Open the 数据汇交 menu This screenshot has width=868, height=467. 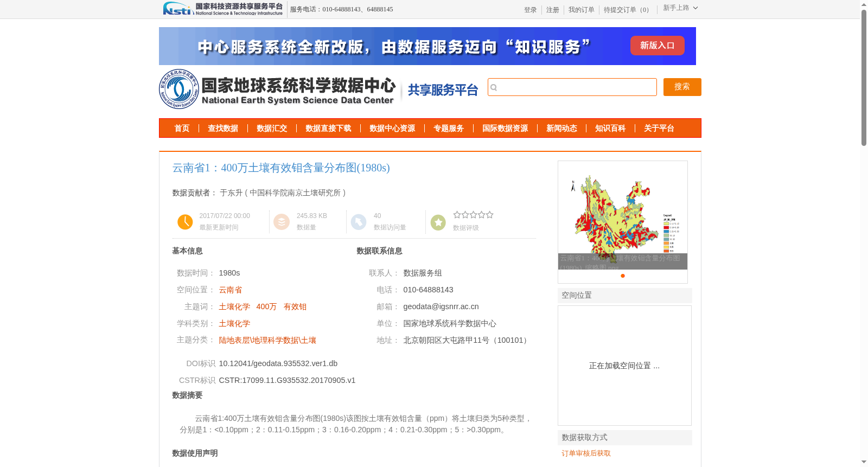tap(272, 128)
